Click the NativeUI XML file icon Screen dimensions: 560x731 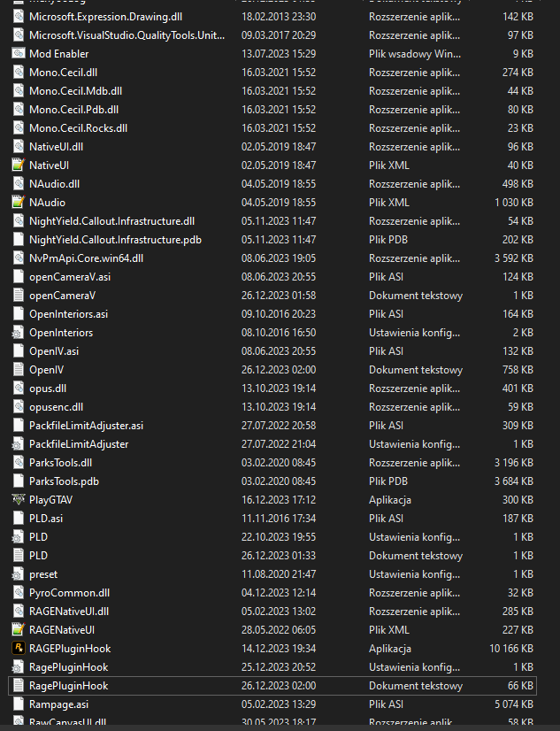[x=19, y=165]
